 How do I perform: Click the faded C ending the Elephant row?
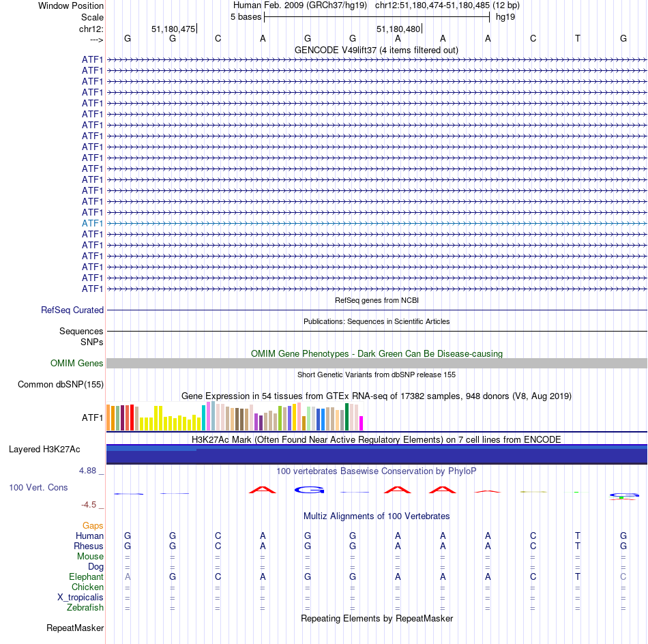[x=623, y=576]
